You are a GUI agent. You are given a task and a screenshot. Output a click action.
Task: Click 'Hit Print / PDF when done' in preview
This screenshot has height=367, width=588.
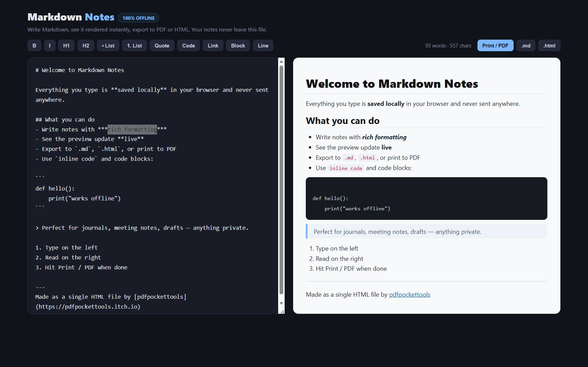[351, 269]
